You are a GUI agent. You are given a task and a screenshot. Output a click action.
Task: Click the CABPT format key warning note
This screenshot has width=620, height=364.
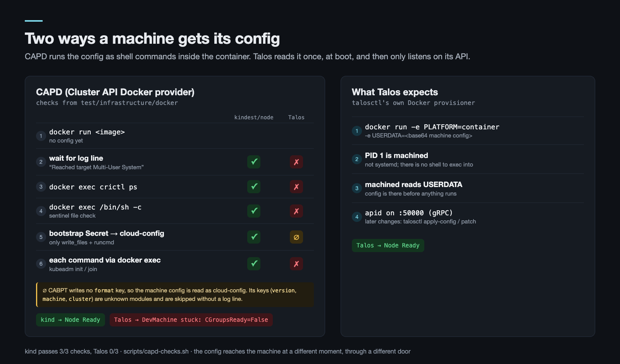click(x=175, y=295)
